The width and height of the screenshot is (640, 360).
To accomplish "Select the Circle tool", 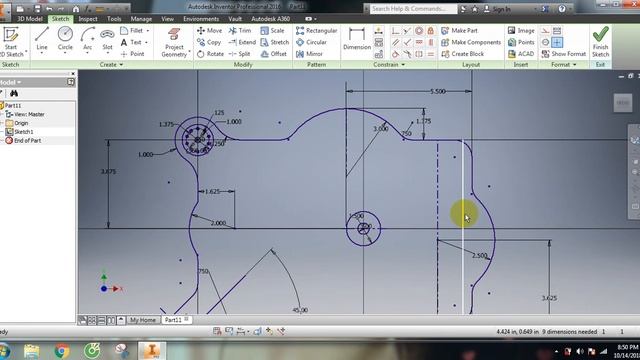I will [65, 39].
